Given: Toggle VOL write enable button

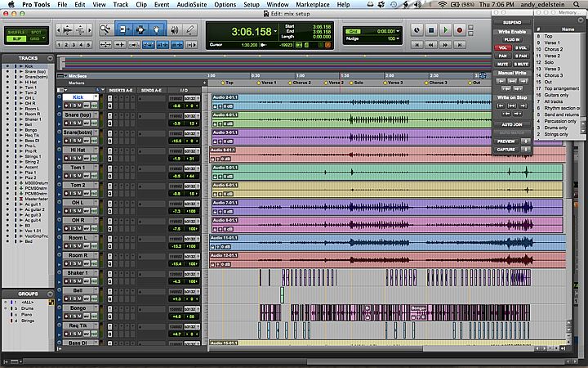Looking at the screenshot, I should (x=503, y=48).
